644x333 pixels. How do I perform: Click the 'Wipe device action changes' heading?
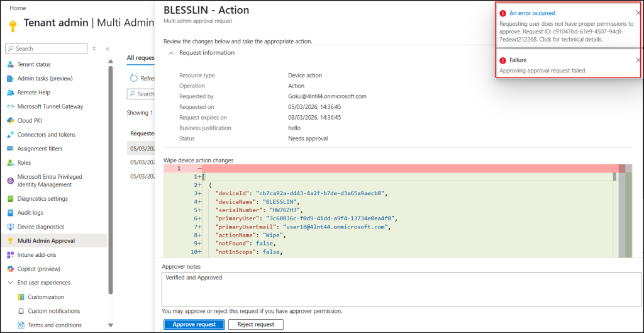198,161
